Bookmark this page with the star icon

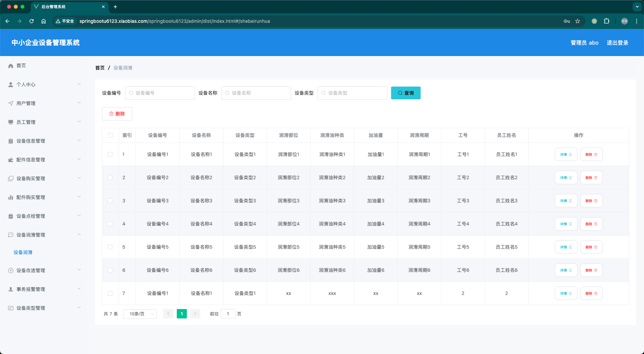click(x=578, y=21)
